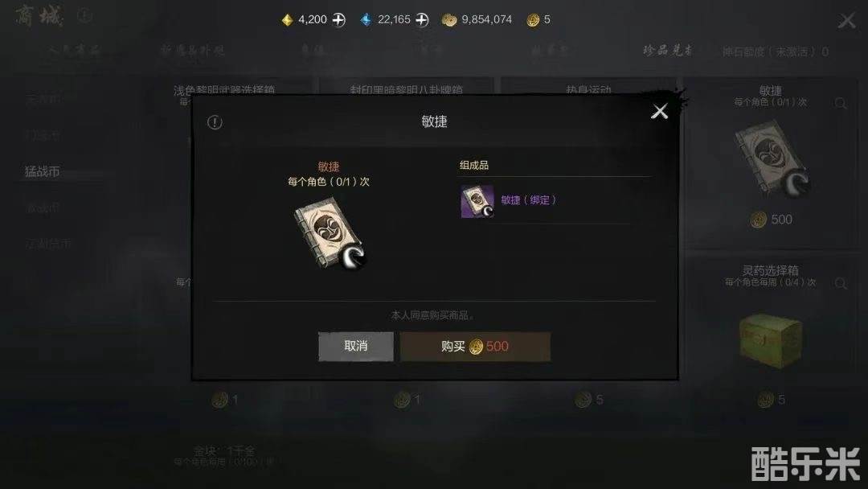
Task: Click the medal currency icon showing 5
Action: coord(533,20)
